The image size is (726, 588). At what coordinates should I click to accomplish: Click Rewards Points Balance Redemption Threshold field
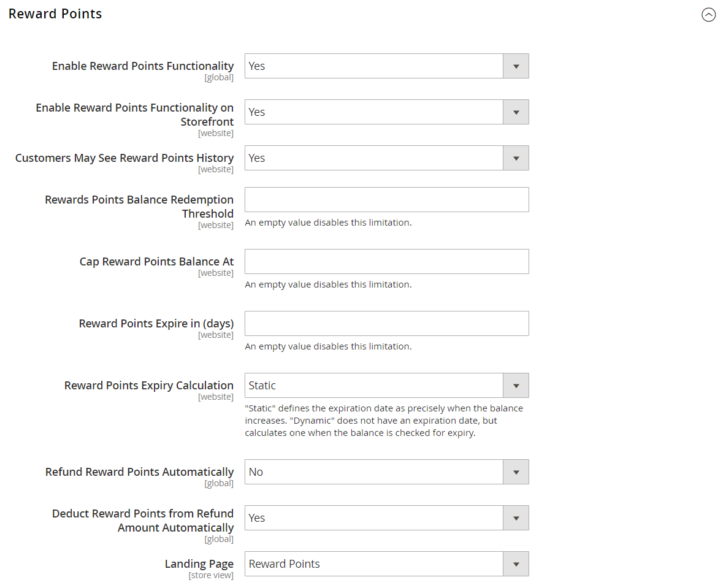(x=387, y=199)
